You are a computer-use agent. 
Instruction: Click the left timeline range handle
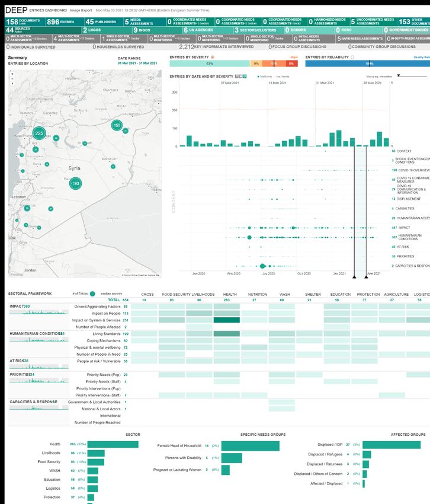(x=354, y=277)
